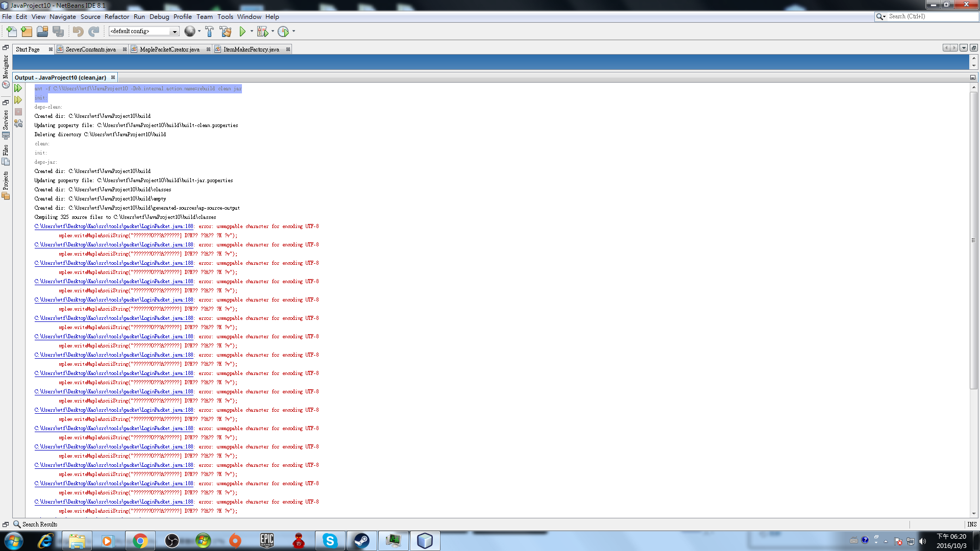The height and width of the screenshot is (551, 980).
Task: Click the Profile Project clock icon
Action: coord(283,32)
